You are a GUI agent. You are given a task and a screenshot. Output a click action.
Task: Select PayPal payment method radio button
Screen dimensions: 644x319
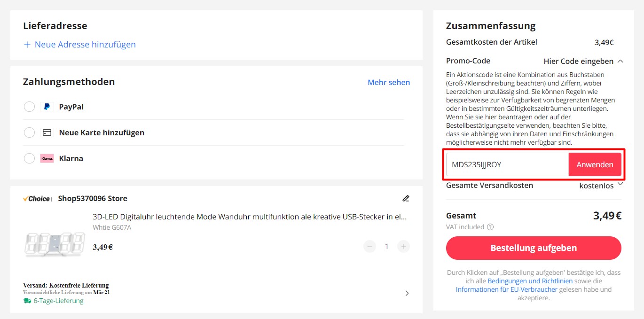click(29, 107)
